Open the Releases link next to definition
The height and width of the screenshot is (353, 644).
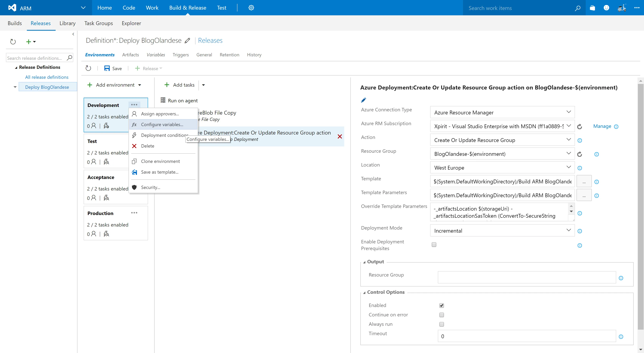pos(210,40)
